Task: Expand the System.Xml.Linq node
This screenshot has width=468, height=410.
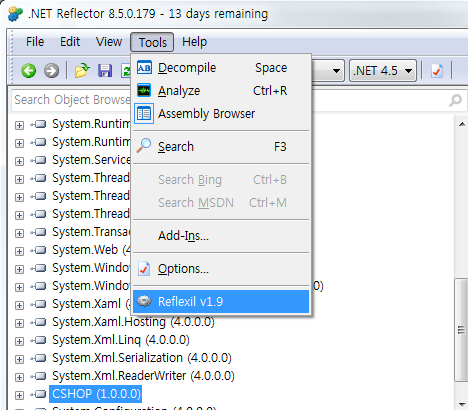Action: [19, 341]
